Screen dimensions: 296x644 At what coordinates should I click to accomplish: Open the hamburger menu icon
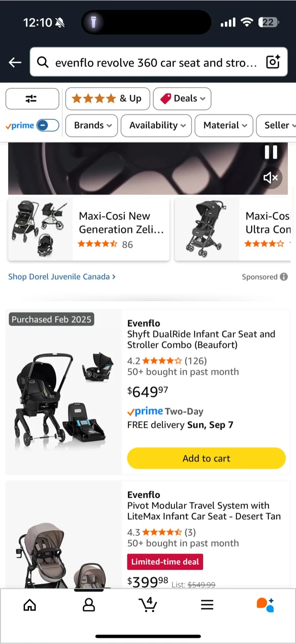(207, 605)
